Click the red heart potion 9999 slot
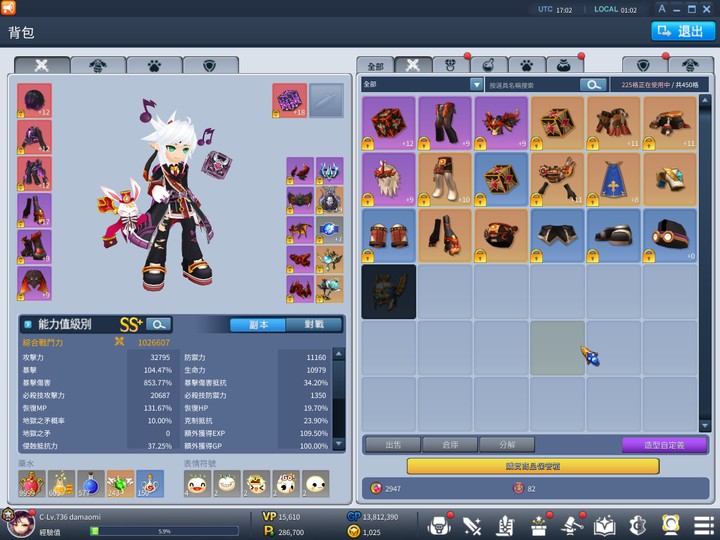This screenshot has width=720, height=540. (x=32, y=484)
